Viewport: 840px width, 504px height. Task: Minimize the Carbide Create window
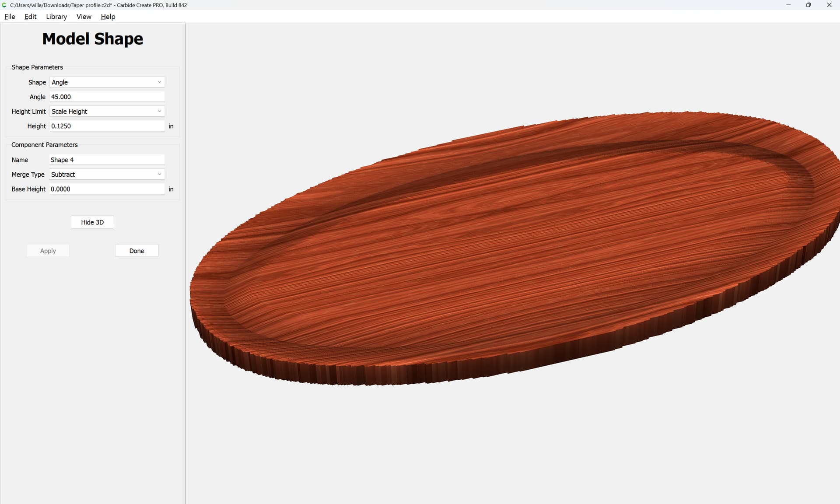[x=788, y=5]
